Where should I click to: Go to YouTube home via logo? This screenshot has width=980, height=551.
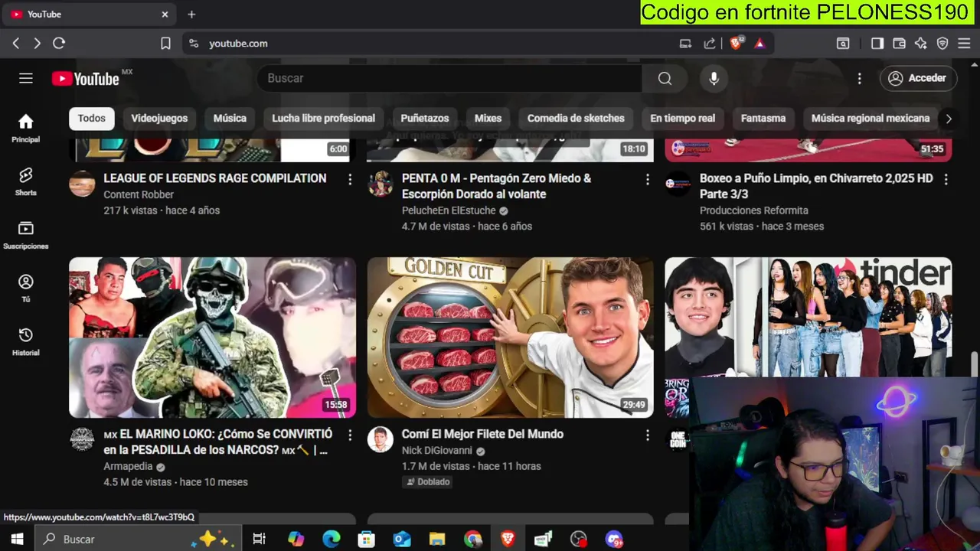pos(86,78)
